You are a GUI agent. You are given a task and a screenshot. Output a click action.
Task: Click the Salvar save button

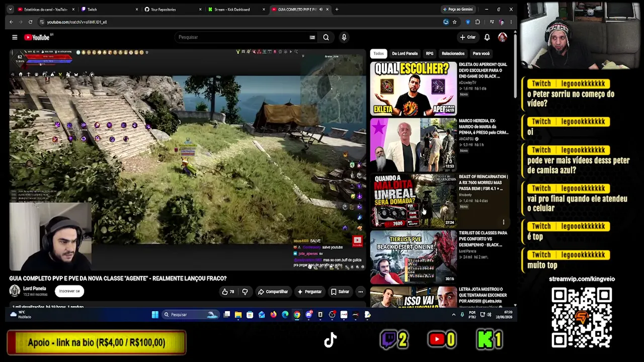pyautogui.click(x=340, y=292)
